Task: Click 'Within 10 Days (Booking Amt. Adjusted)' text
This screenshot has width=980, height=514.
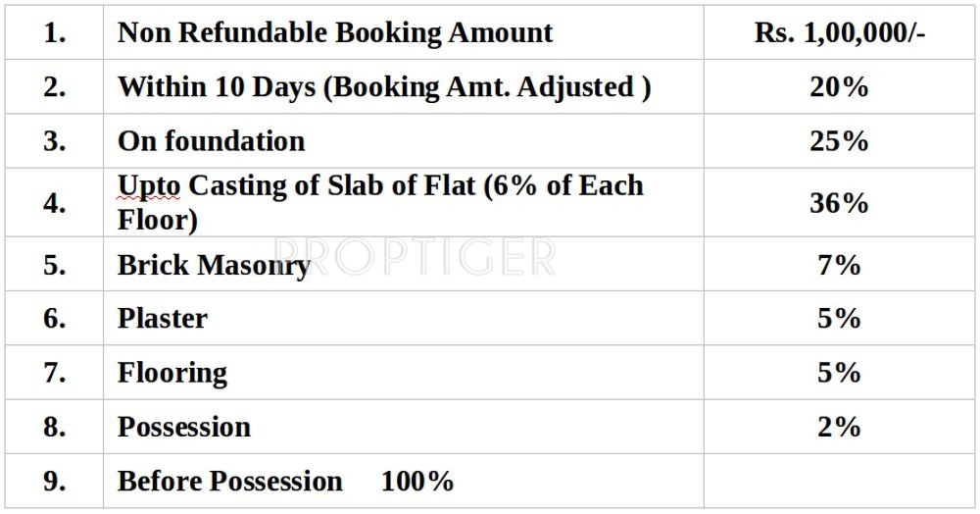Action: [x=384, y=86]
